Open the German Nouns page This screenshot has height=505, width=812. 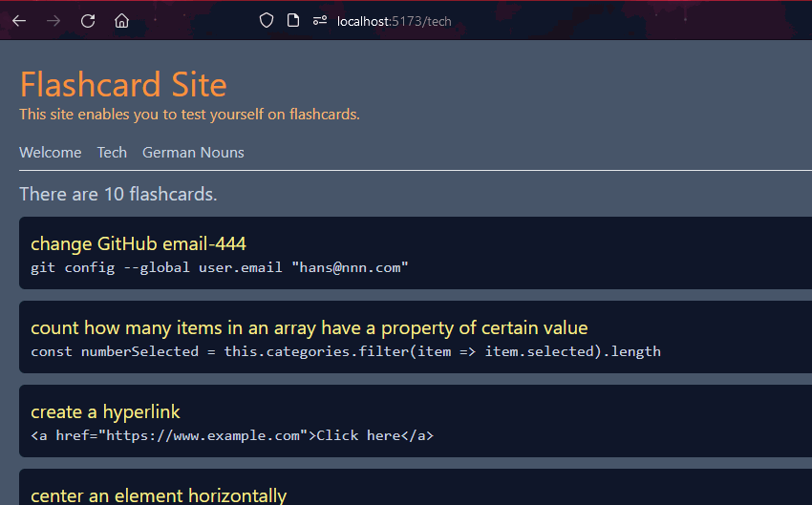click(x=193, y=153)
